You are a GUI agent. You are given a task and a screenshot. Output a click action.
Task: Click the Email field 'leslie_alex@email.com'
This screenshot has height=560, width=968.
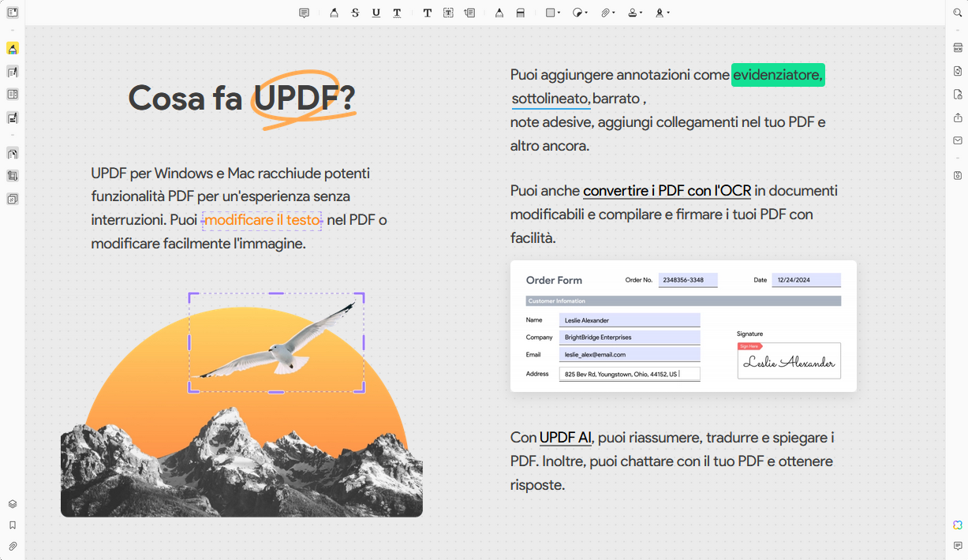[x=630, y=355]
